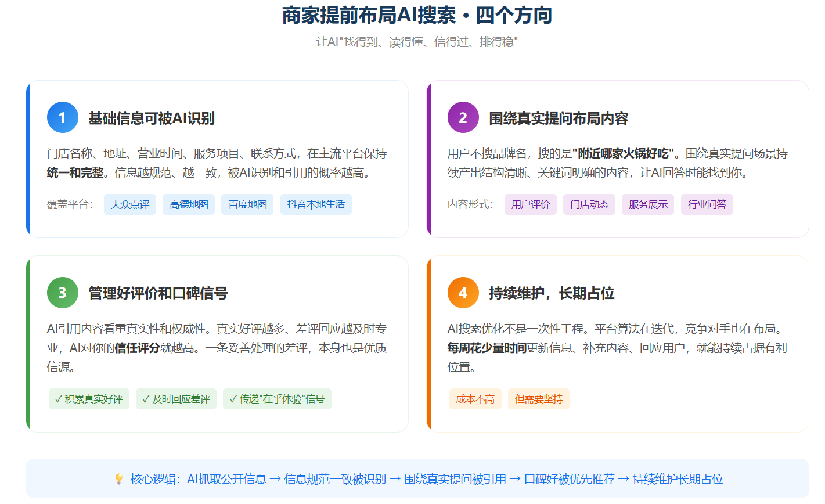Click the bold phrase 每周花少量时间
825x504 pixels.
[x=487, y=348]
